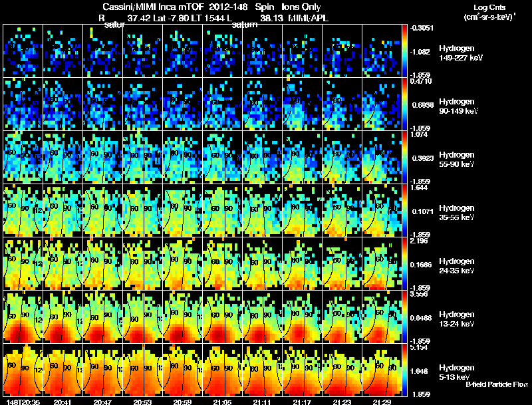Open the 13-24 keV image at 20:59
The height and width of the screenshot is (405, 532).
pos(182,317)
